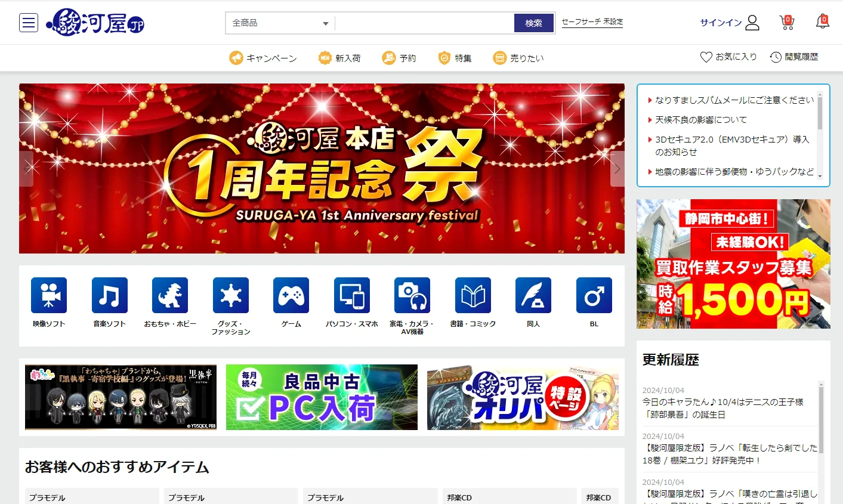Click the campaign megaphone icon
Screen dimensions: 843x504
click(x=236, y=58)
